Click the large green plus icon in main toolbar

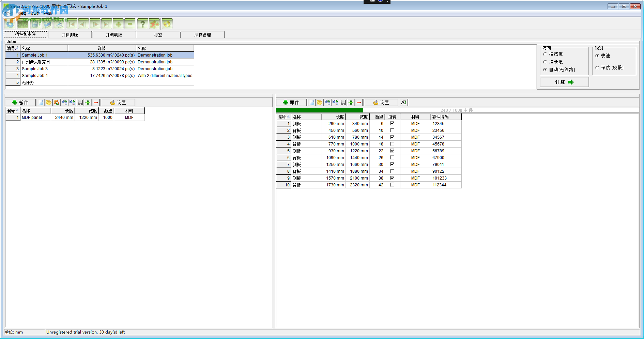click(118, 24)
